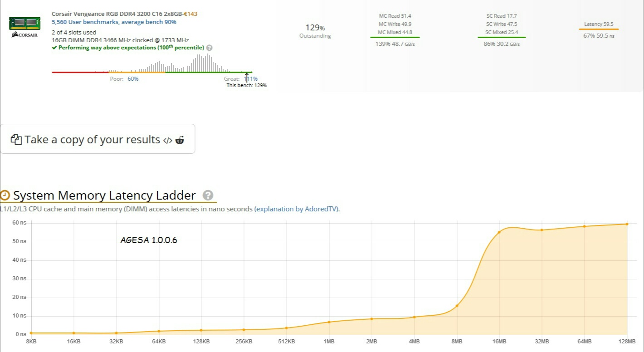Click the MC Write 49.9 value
Viewport: 644px width, 352px height.
395,24
